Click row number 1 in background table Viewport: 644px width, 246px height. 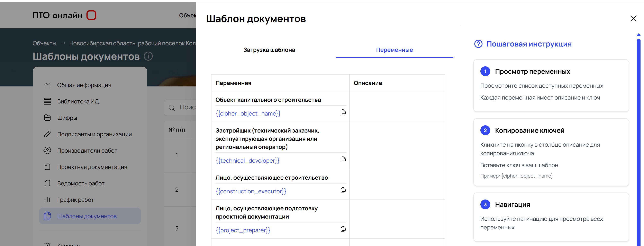click(x=177, y=155)
